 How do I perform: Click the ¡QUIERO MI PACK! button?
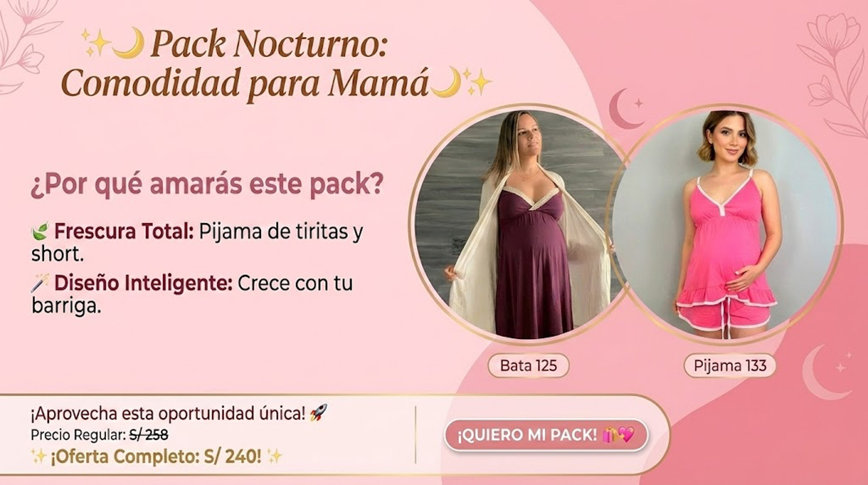coord(546,436)
